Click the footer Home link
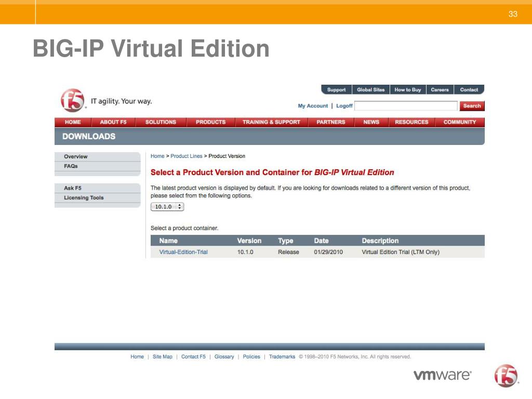 coord(137,356)
